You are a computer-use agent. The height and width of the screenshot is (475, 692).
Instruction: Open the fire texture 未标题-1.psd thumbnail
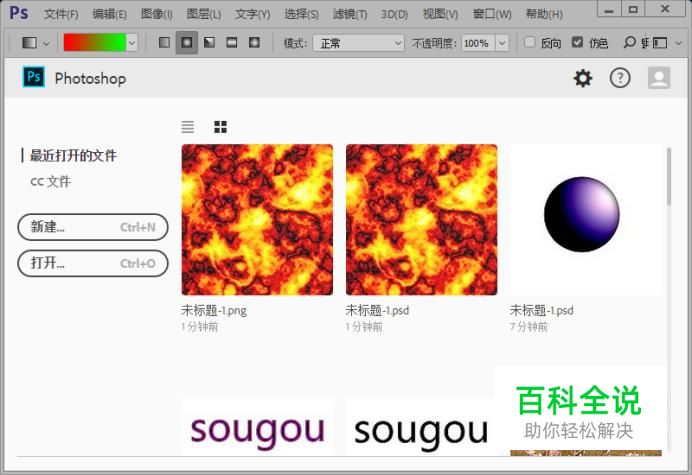tap(421, 219)
